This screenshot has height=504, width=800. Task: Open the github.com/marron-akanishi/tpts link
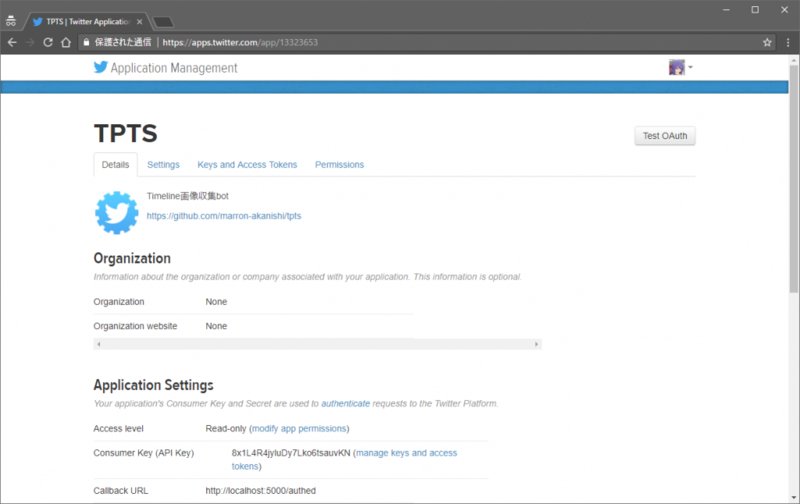coord(224,216)
